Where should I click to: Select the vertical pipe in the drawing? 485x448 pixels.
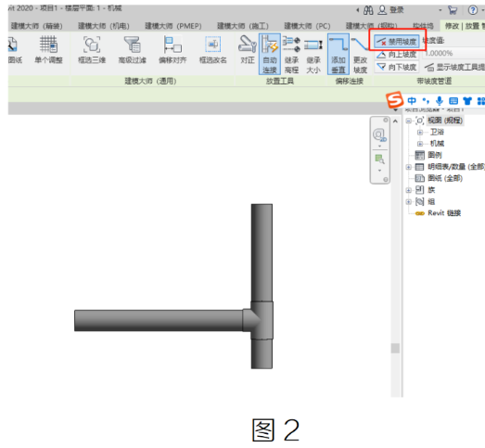(x=262, y=252)
